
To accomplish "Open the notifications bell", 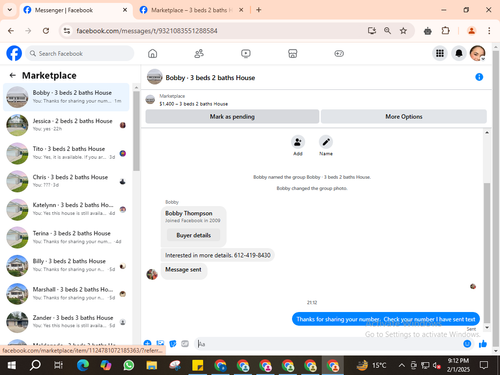I will click(459, 53).
